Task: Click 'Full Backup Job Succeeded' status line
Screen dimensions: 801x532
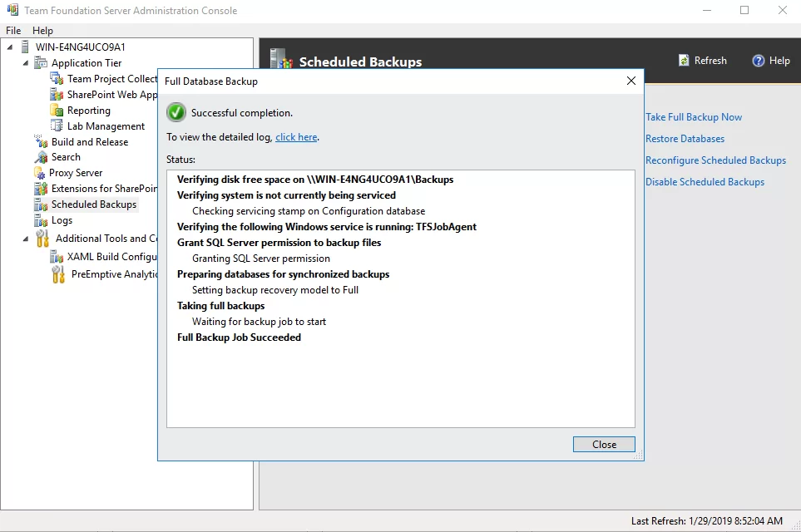Action: pyautogui.click(x=239, y=337)
